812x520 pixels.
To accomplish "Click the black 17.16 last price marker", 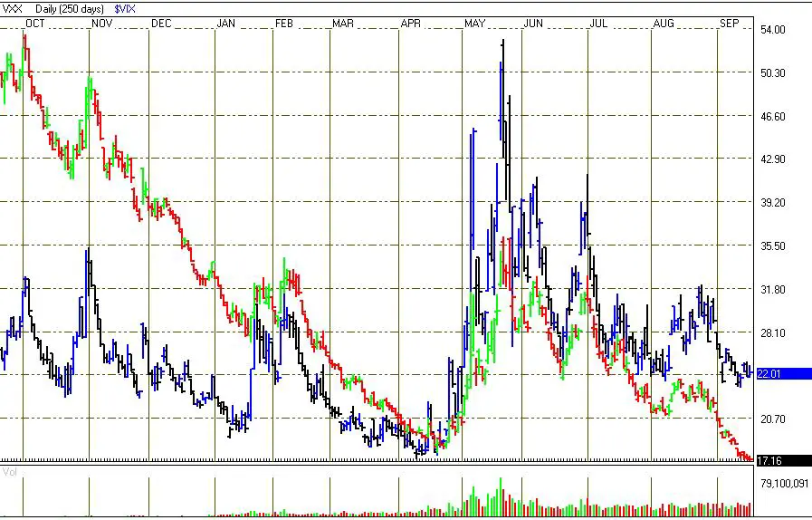I will [784, 460].
